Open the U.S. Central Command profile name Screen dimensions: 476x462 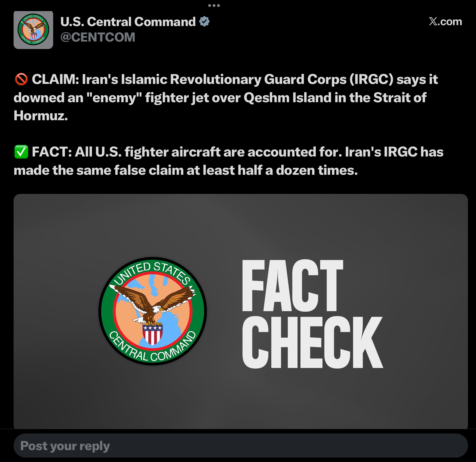pos(128,22)
